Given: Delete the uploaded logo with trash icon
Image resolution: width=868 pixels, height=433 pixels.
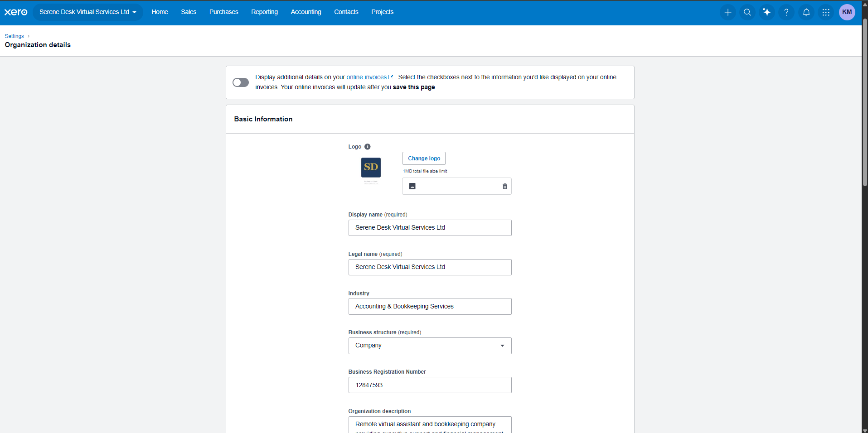Looking at the screenshot, I should [504, 186].
